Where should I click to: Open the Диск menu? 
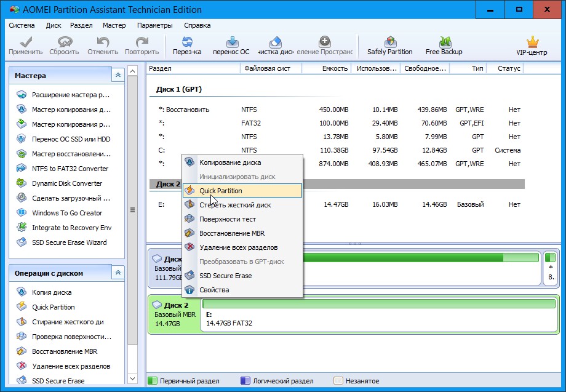coord(54,25)
